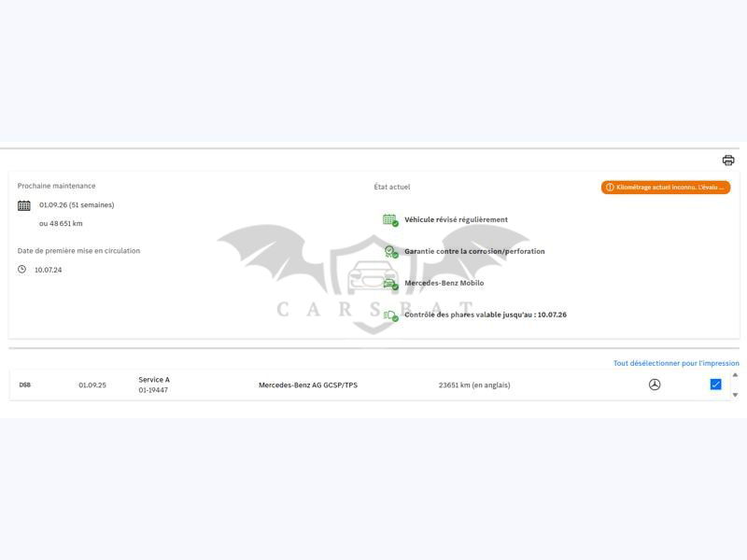Click the DSB label in the service row
The width and height of the screenshot is (747, 560).
(x=25, y=385)
